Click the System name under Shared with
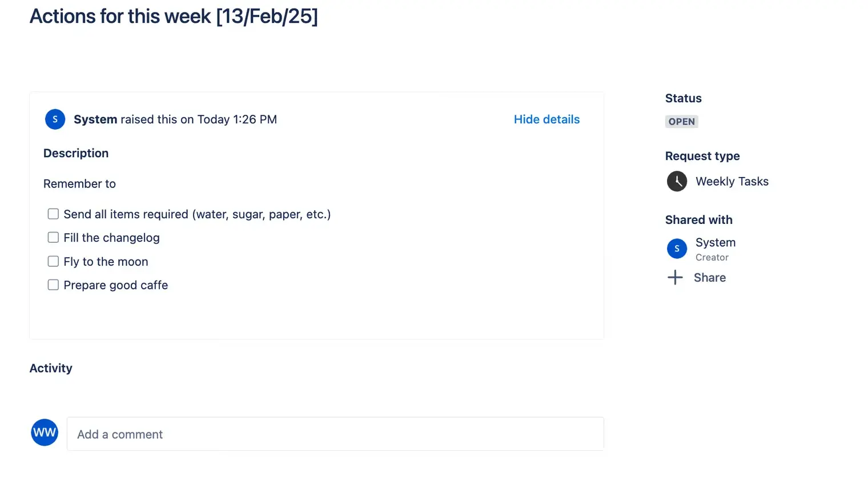Screen dimensions: 868x477 click(x=716, y=243)
